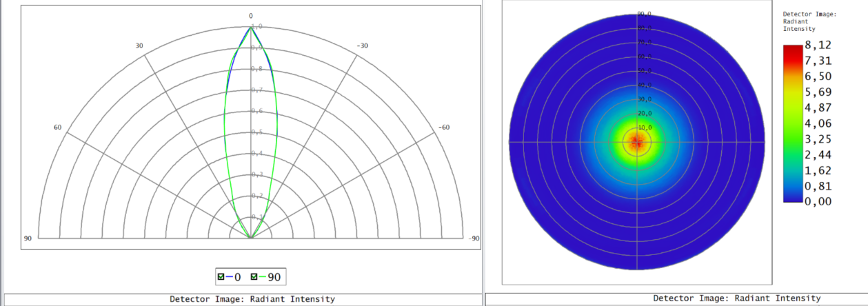The image size is (868, 306).
Task: Select the 5,69 scale value
Action: point(819,92)
